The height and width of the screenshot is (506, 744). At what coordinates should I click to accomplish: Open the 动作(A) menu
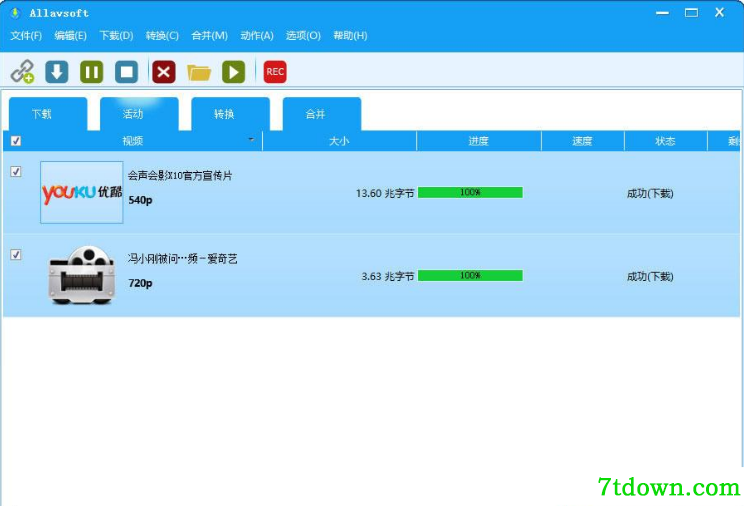pyautogui.click(x=257, y=36)
